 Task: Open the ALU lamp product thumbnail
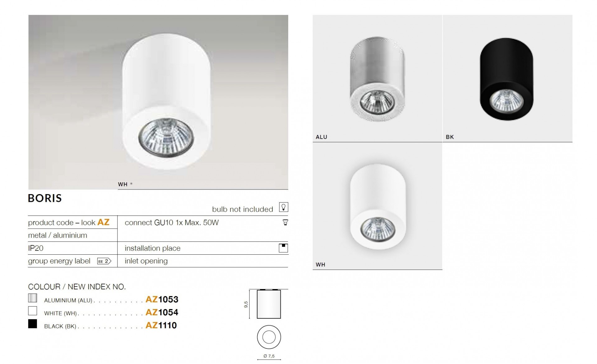tap(377, 78)
